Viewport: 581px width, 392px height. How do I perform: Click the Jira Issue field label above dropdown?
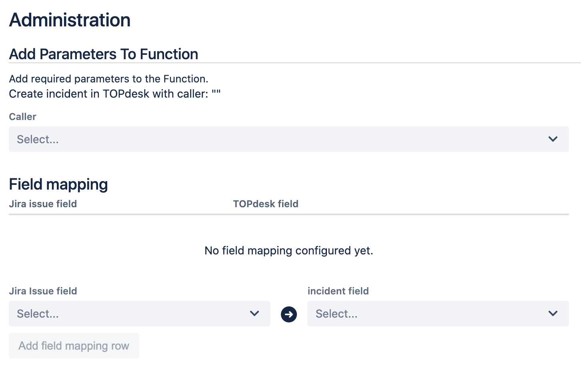pyautogui.click(x=43, y=291)
